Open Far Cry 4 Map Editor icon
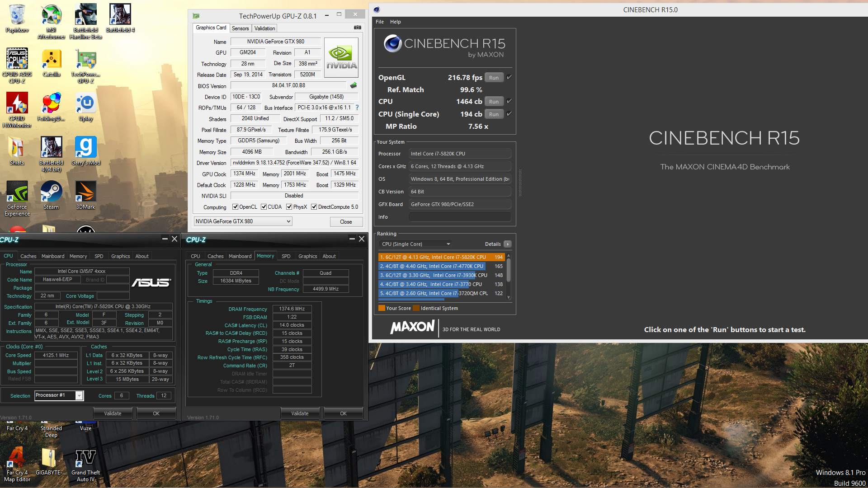 click(17, 465)
